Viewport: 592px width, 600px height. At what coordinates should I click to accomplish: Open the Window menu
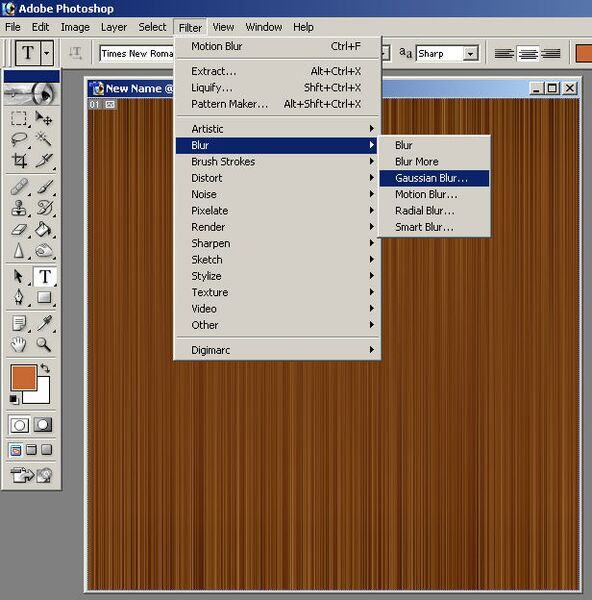[264, 27]
